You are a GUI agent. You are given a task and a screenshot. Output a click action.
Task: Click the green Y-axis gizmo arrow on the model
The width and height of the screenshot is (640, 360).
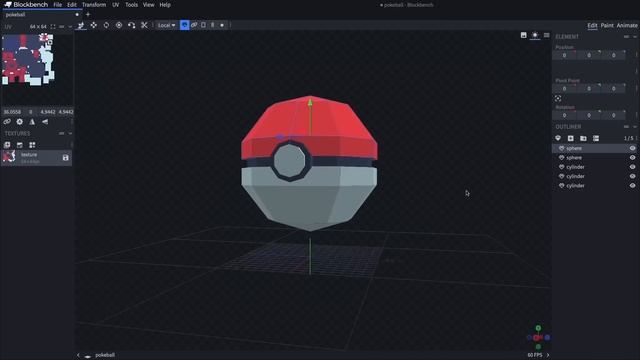(310, 102)
